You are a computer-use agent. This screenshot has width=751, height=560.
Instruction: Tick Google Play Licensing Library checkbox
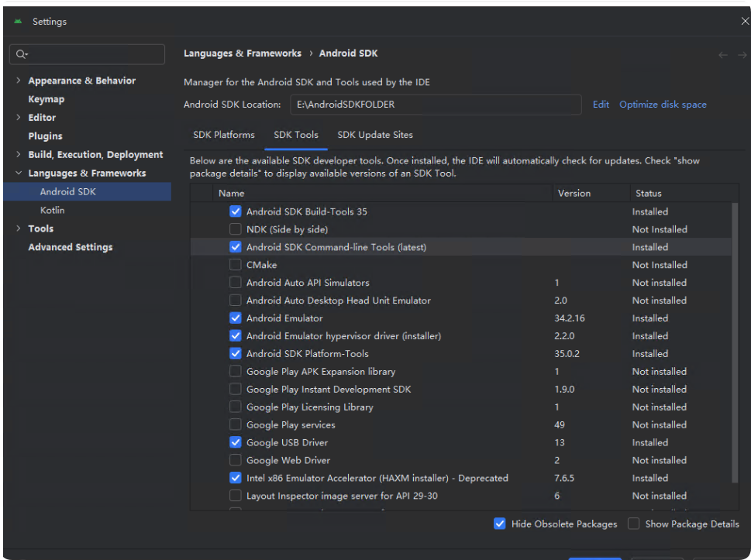pos(235,407)
